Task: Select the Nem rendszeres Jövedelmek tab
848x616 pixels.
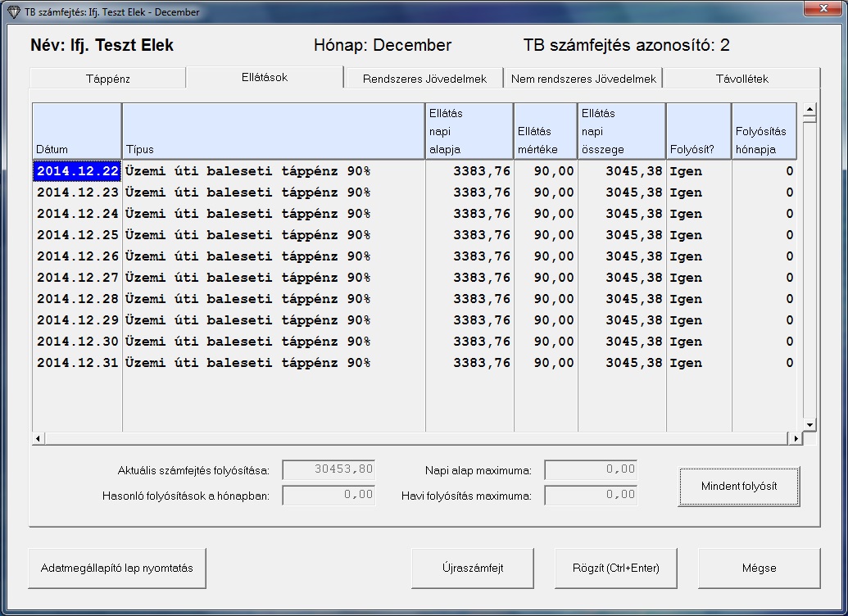Action: point(583,79)
